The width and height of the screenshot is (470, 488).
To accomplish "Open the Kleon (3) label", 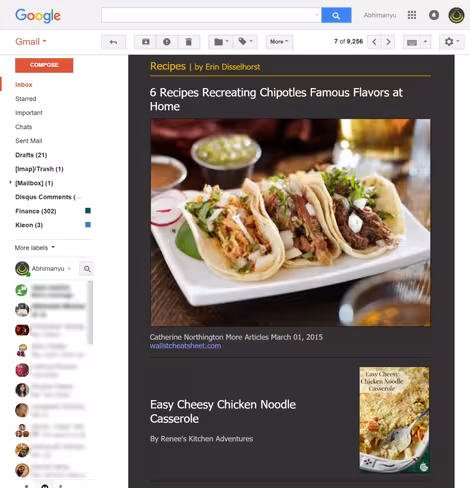I will coord(29,225).
